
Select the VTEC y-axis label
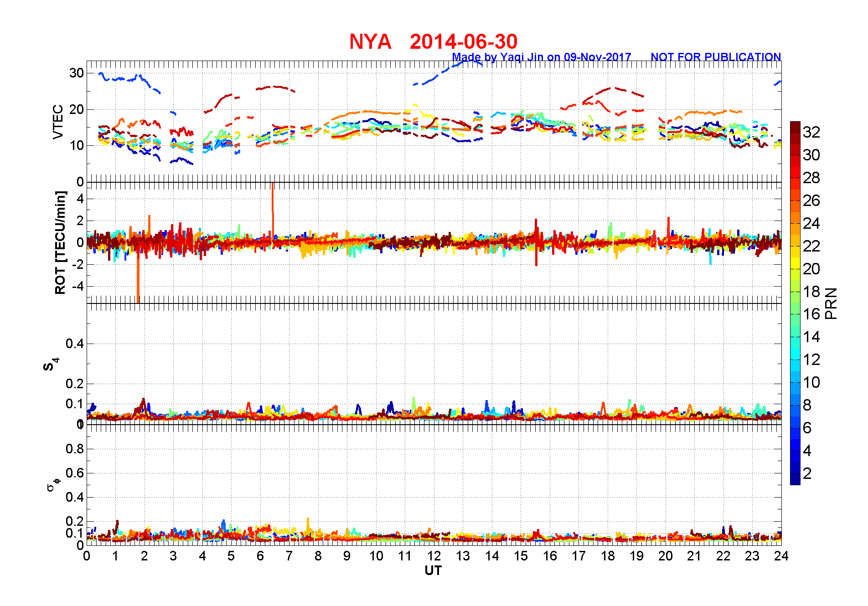click(x=58, y=122)
